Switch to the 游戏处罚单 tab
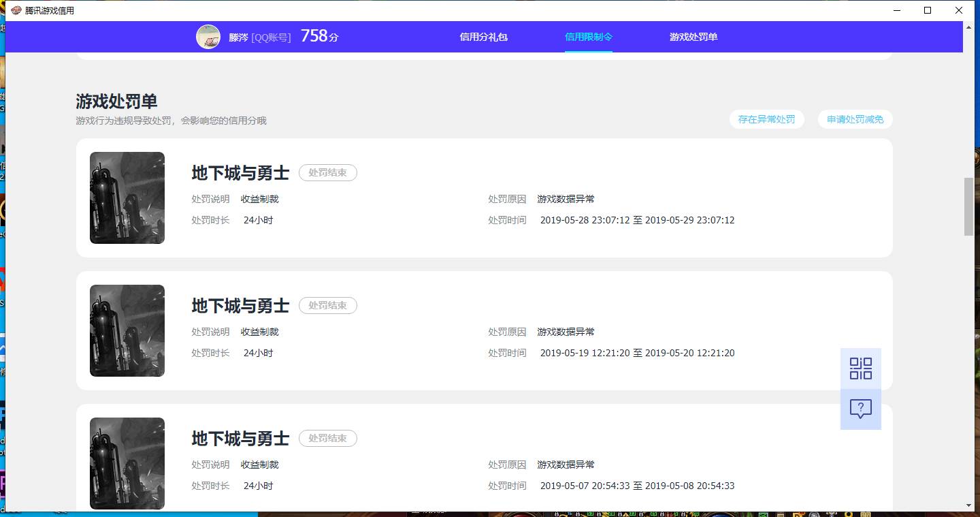Image resolution: width=980 pixels, height=517 pixels. [x=693, y=36]
